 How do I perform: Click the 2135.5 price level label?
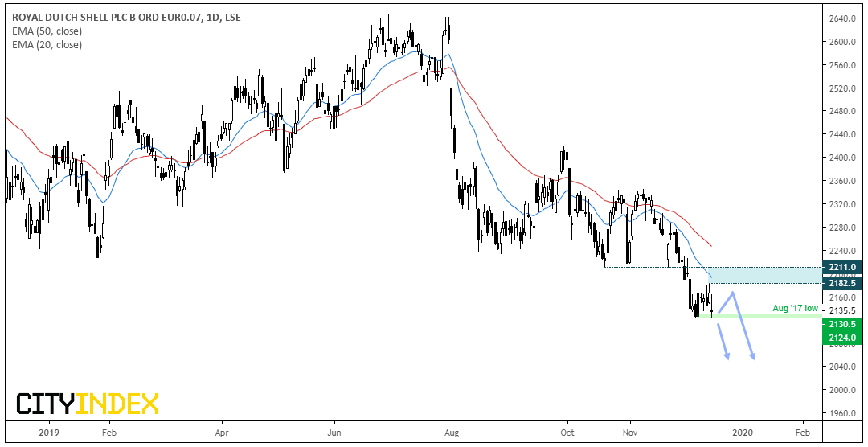[x=844, y=310]
